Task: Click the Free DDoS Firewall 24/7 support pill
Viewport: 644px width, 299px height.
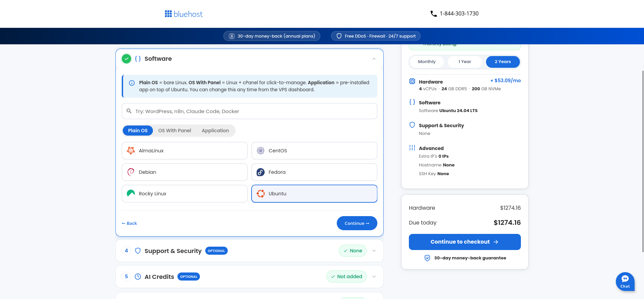Action: pos(376,36)
